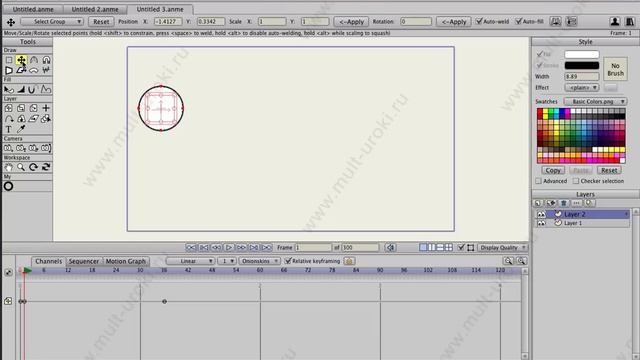Switch to the Untitled.anme tab
The height and width of the screenshot is (360, 640).
tap(33, 9)
